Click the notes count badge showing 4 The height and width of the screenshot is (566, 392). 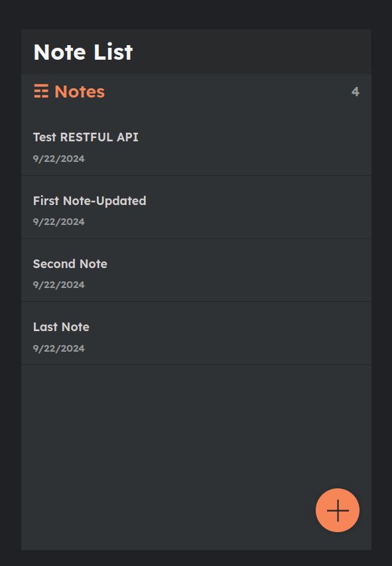(x=355, y=92)
